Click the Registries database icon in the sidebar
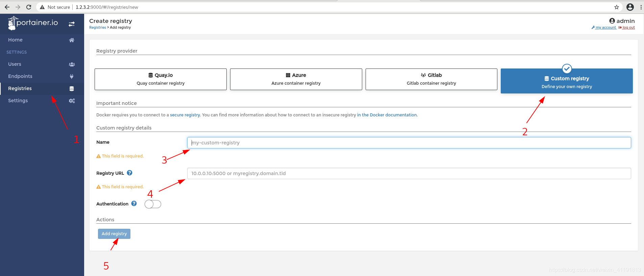The height and width of the screenshot is (276, 644). [72, 88]
